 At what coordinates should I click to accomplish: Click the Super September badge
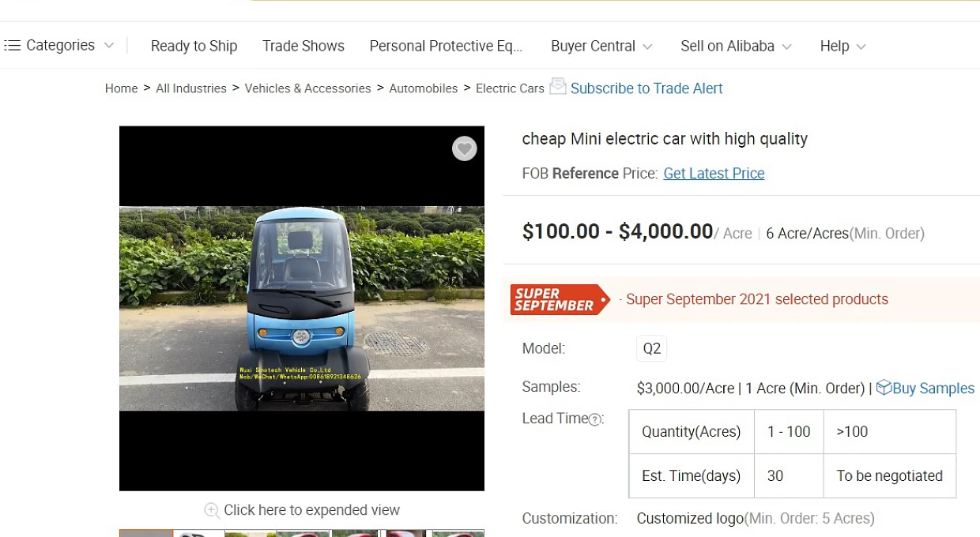click(x=560, y=299)
